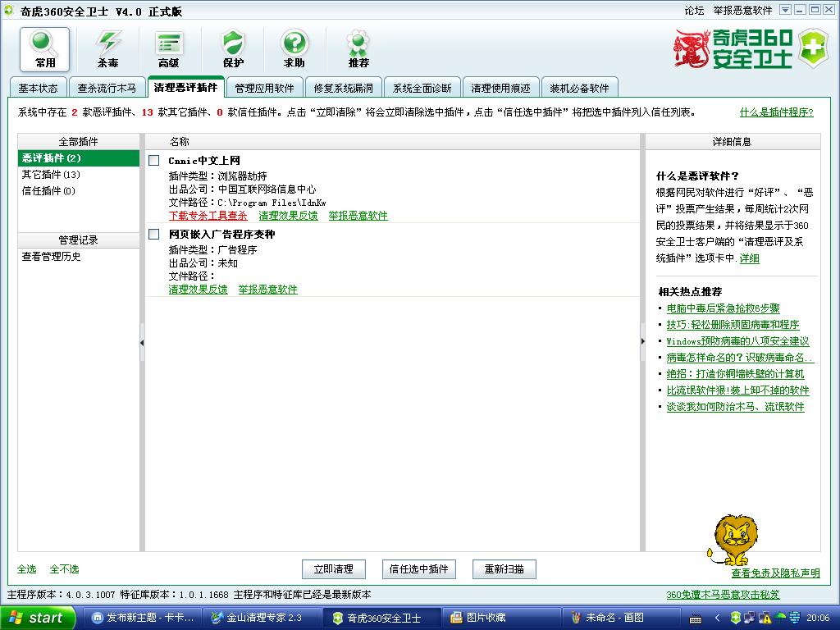This screenshot has height=630, width=840.
Task: Click 举报恶意软件 under 网页嵌入广告程序变种
Action: (268, 290)
